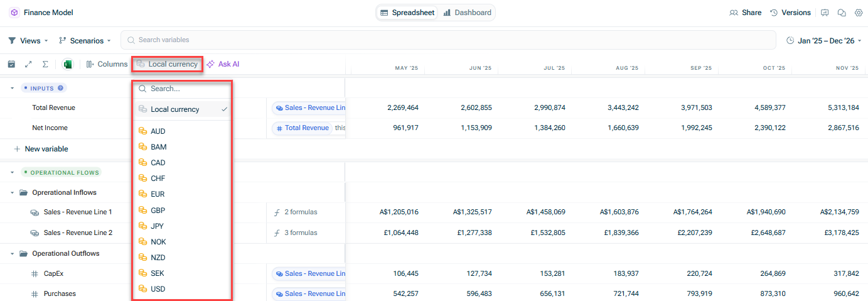Choose USD from the currency list
Viewport: 868px width, 301px height.
point(158,289)
